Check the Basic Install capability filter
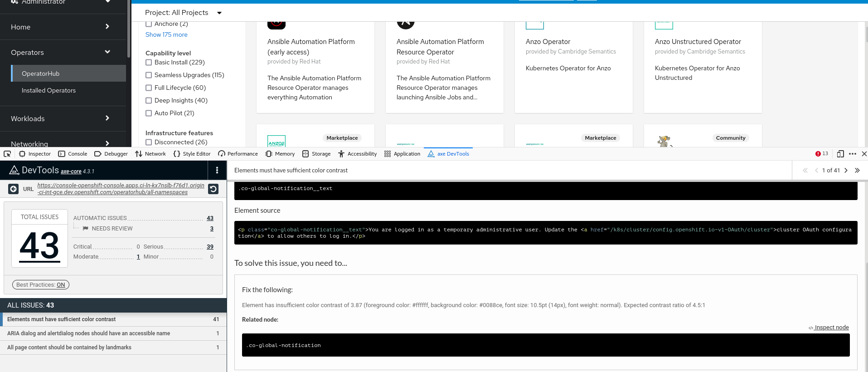This screenshot has width=868, height=372. pyautogui.click(x=149, y=63)
